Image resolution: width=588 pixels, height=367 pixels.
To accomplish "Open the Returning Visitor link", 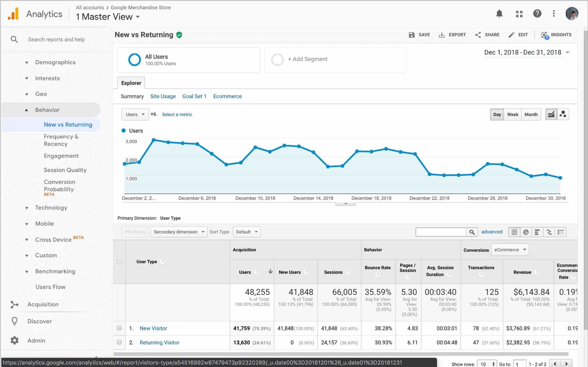I will [x=159, y=343].
